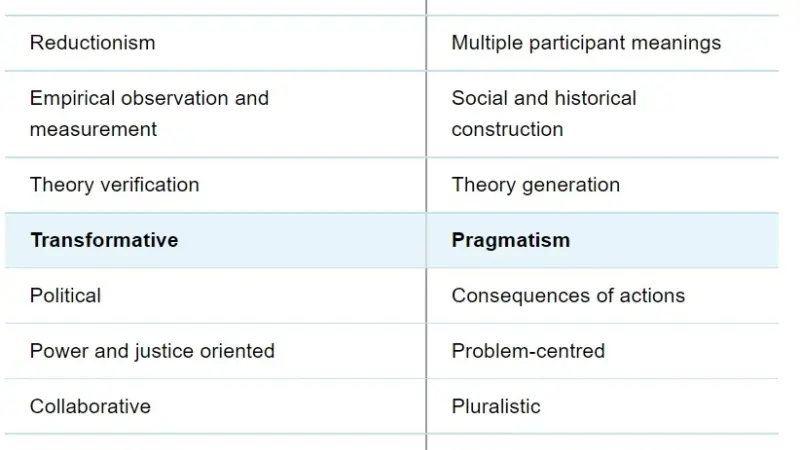Click the bold Pragmatism heading

point(510,240)
